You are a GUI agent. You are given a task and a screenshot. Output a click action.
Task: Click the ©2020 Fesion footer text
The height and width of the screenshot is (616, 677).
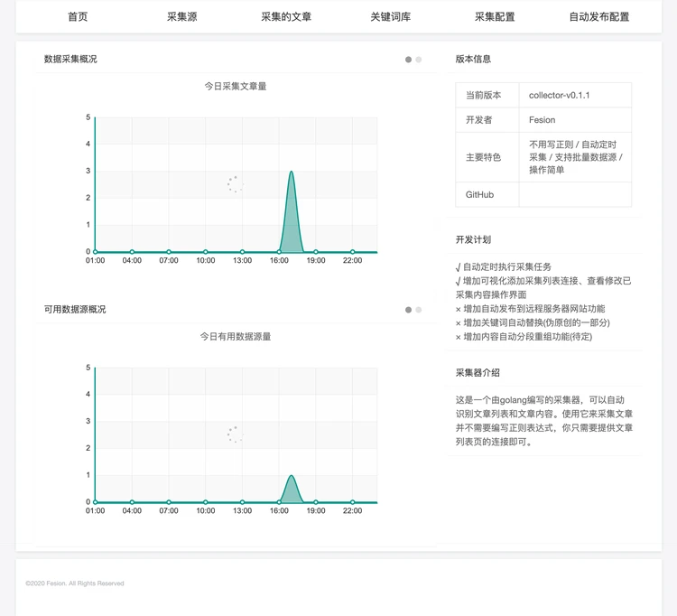[75, 583]
